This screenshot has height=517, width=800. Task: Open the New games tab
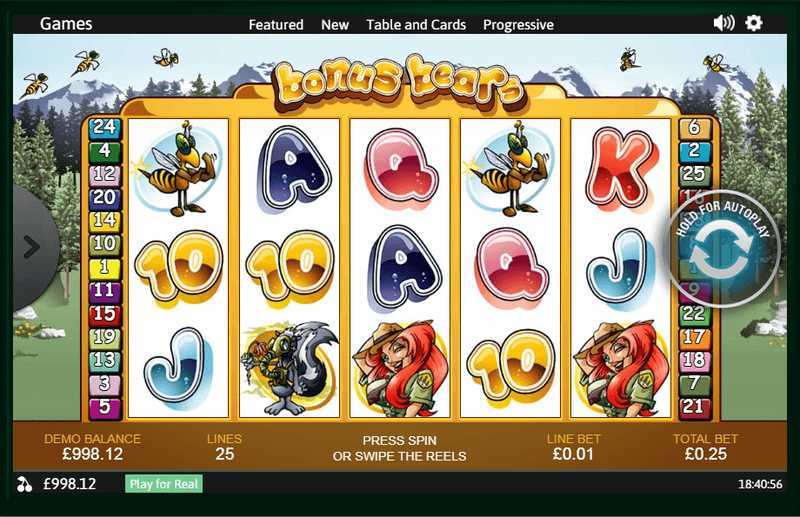(x=335, y=24)
